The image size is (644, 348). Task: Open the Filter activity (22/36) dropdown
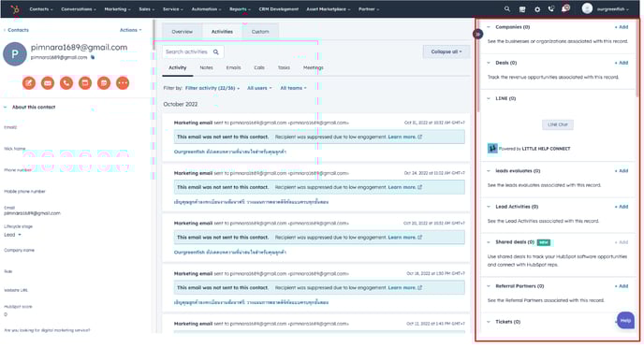click(212, 88)
